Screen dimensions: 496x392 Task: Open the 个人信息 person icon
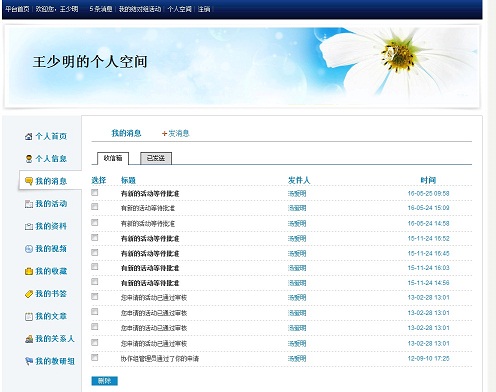point(29,159)
